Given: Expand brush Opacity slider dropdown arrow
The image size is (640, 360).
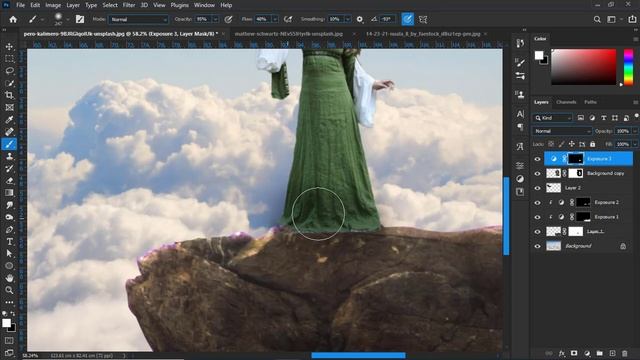Looking at the screenshot, I should point(216,19).
